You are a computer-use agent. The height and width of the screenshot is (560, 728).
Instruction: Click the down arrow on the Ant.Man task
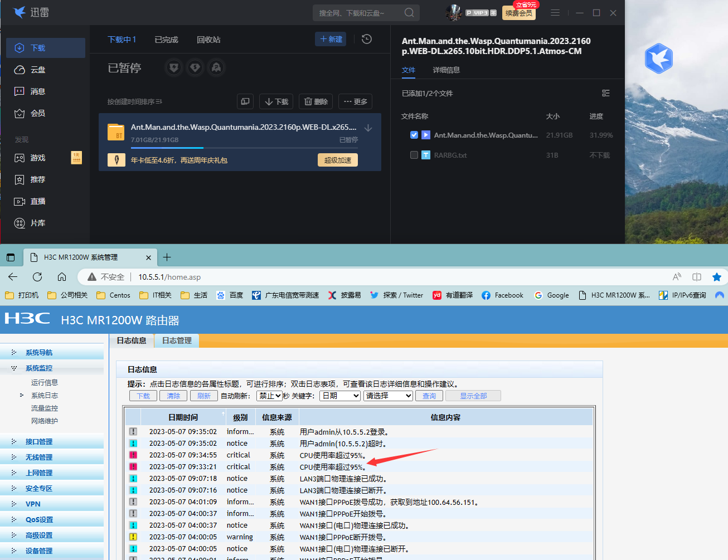click(x=368, y=128)
